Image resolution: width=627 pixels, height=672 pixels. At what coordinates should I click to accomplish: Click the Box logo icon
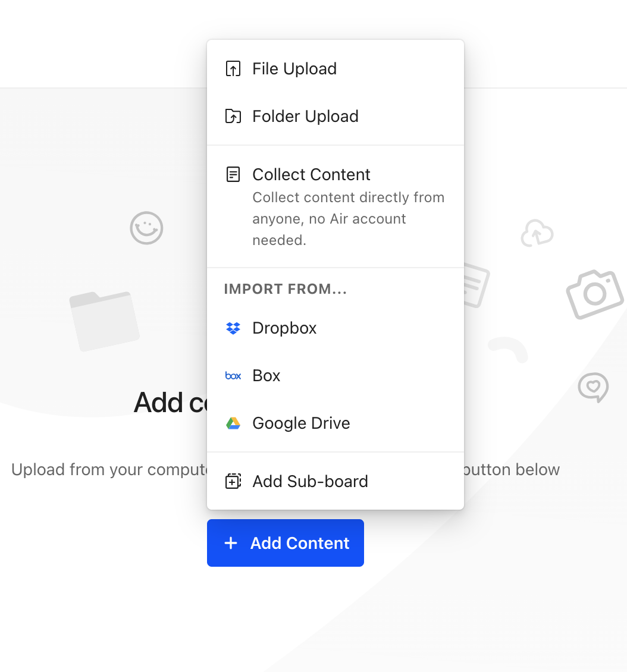[233, 376]
